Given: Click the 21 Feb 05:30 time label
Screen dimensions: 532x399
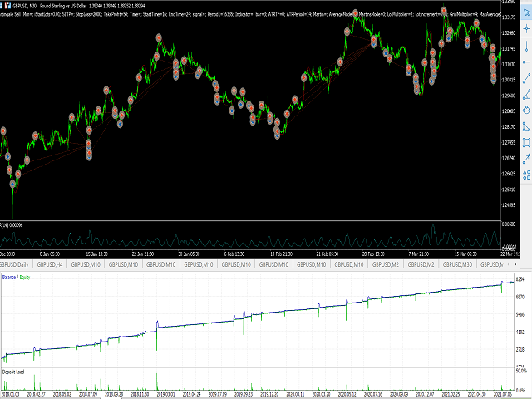Looking at the screenshot, I should (328, 254).
